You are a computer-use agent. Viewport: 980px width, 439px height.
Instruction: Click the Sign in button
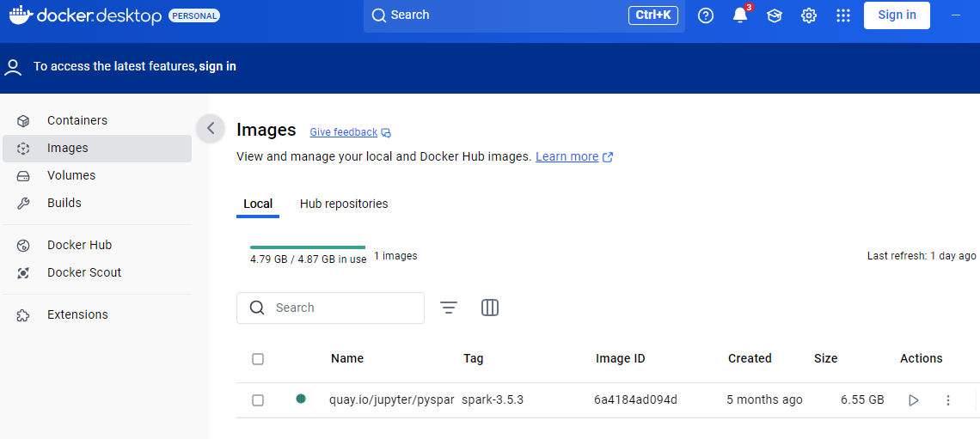[897, 15]
